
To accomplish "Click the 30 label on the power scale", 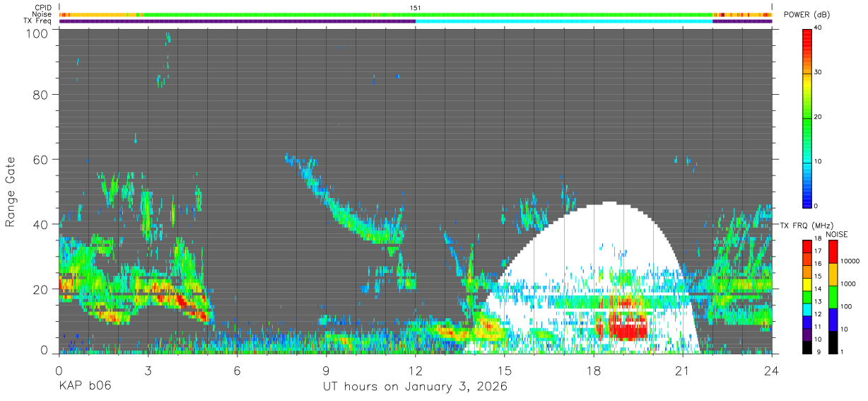I will point(819,72).
